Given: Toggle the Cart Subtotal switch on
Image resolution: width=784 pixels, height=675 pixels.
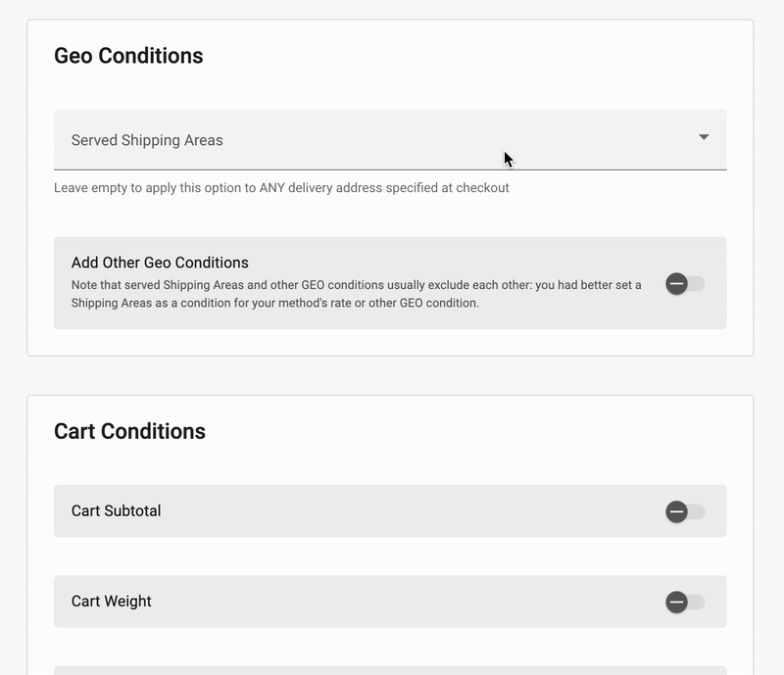Looking at the screenshot, I should pyautogui.click(x=685, y=511).
